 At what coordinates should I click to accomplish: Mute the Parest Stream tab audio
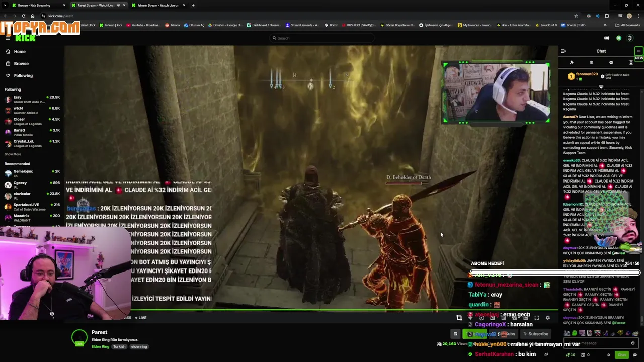tap(118, 5)
